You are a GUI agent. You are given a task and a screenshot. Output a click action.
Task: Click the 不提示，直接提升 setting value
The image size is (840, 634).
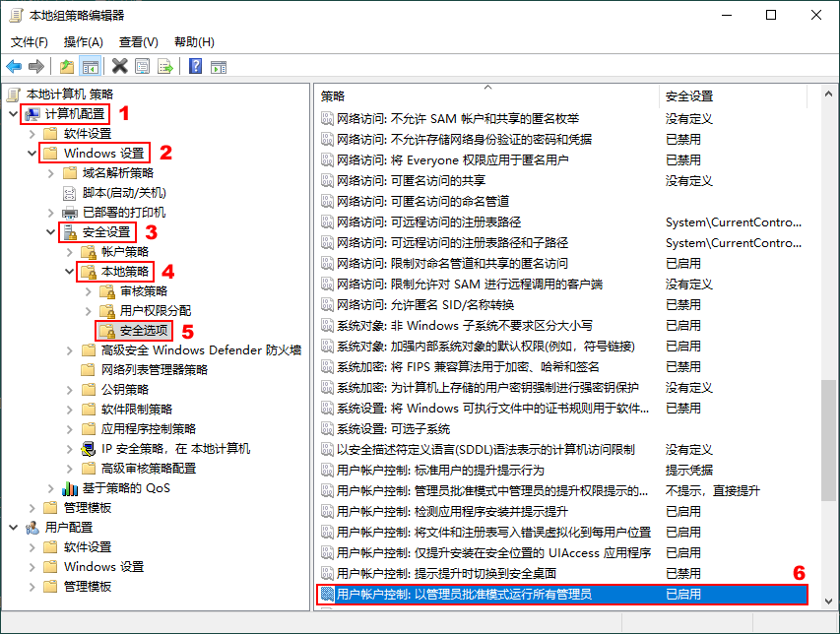(x=713, y=491)
